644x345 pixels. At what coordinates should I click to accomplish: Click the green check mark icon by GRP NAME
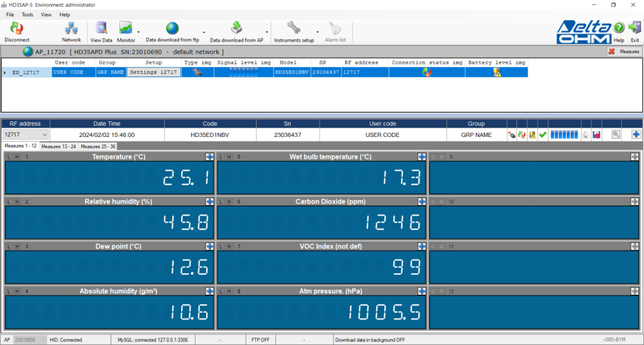tap(543, 134)
